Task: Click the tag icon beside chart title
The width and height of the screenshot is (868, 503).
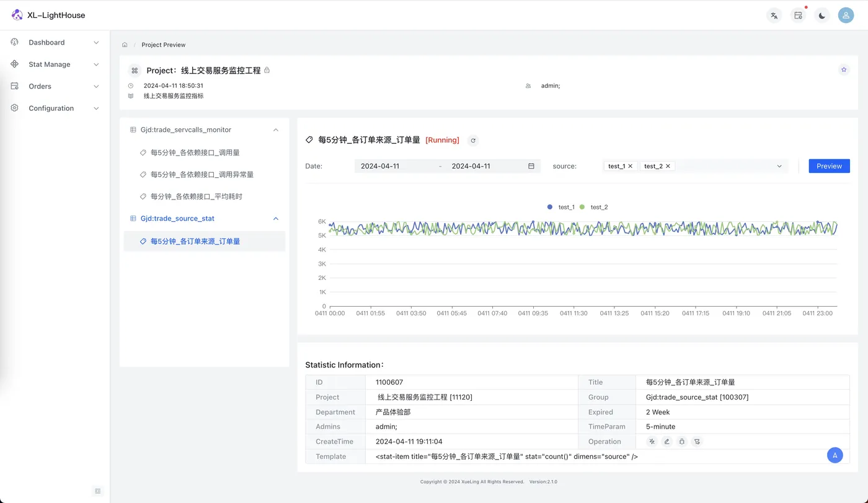Action: [309, 141]
